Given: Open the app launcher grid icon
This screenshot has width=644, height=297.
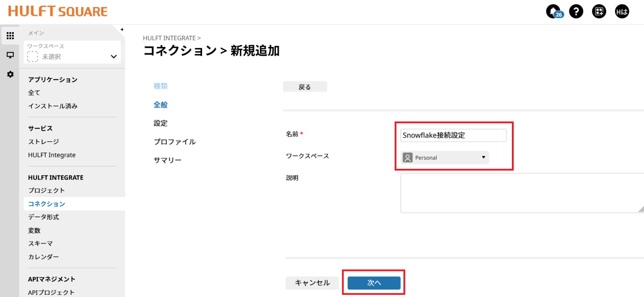Looking at the screenshot, I should (x=599, y=11).
